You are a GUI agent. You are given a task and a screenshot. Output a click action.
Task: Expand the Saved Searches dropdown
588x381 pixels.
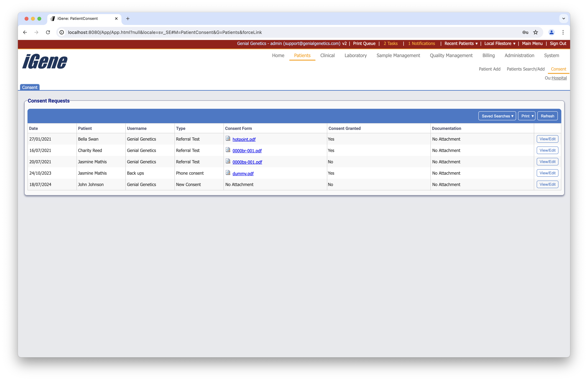[497, 116]
